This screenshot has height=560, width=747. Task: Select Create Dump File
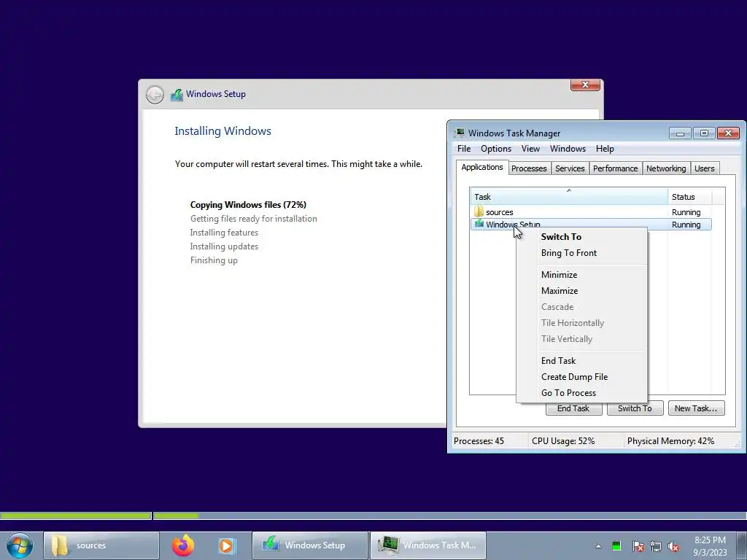pos(581,377)
